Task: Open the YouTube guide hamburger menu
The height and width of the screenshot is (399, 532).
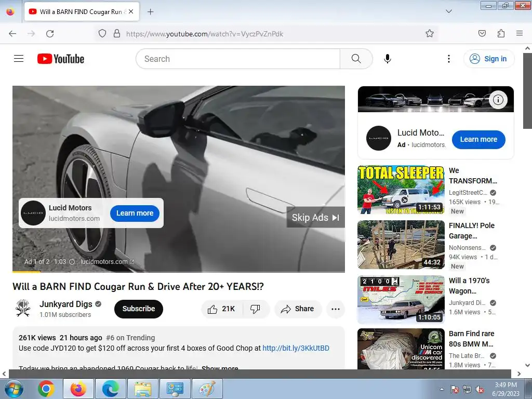Action: coord(19,59)
